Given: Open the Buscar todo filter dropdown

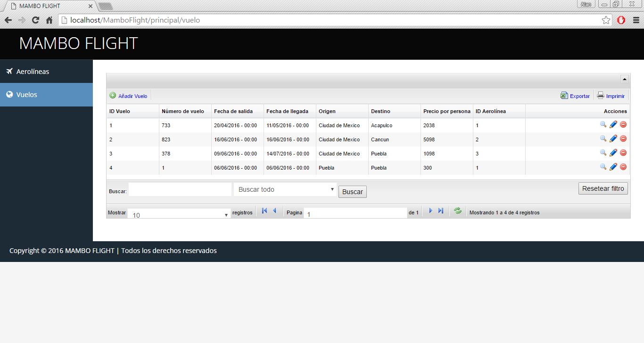Looking at the screenshot, I should 285,189.
